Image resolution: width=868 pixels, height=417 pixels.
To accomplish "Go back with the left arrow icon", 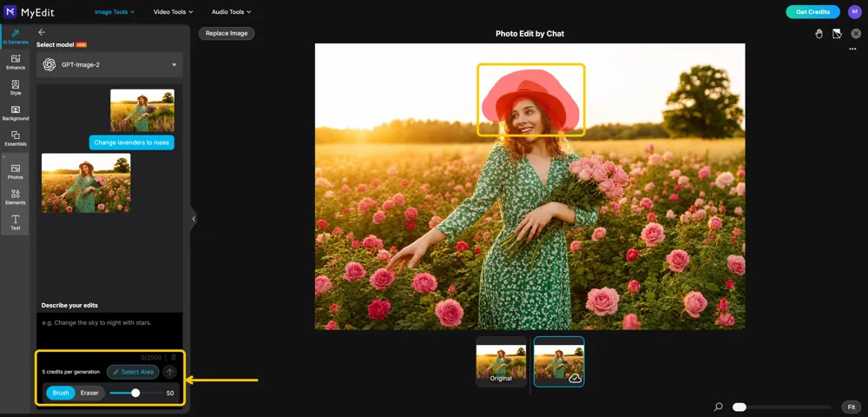I will click(x=42, y=32).
